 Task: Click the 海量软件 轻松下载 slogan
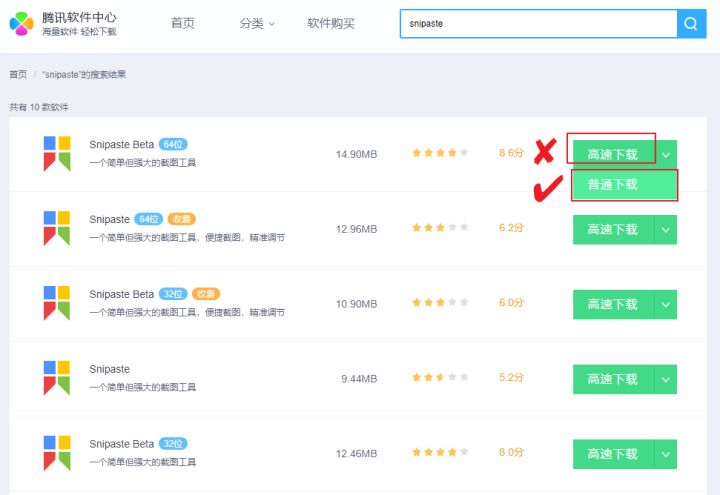click(79, 32)
